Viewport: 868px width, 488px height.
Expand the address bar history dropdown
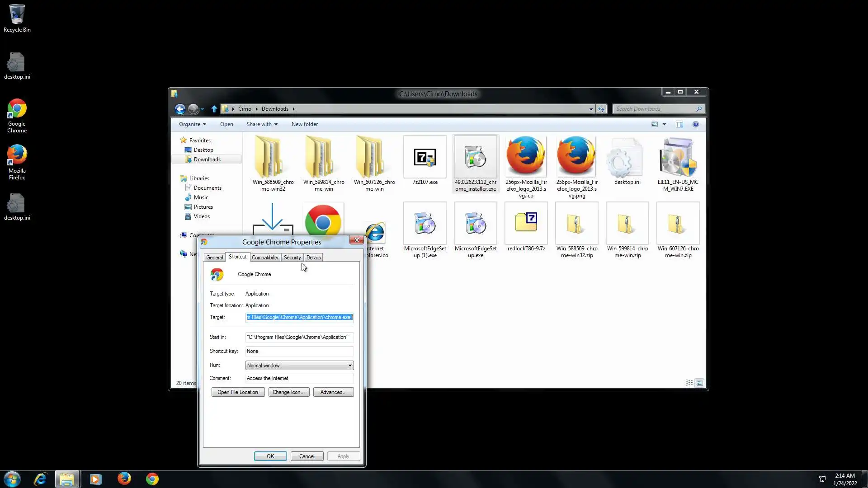click(590, 109)
